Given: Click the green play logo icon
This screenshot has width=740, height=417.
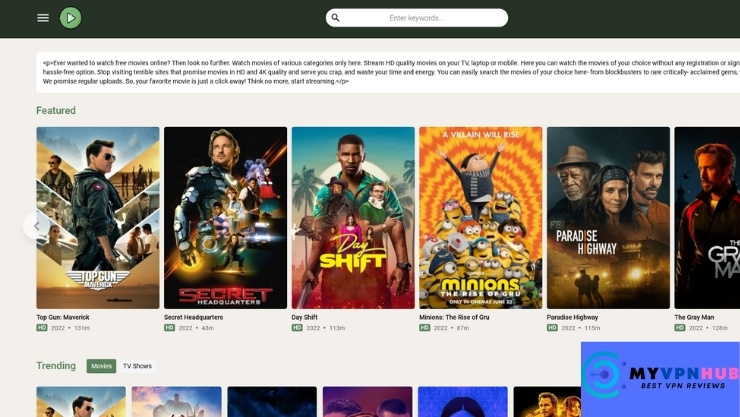Looking at the screenshot, I should (70, 18).
